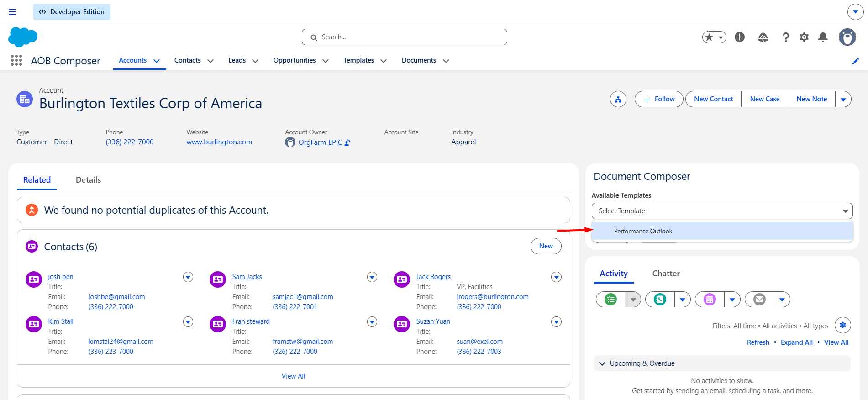Click the New Task checklist icon
Screen dimensions: 868x400
click(x=610, y=300)
